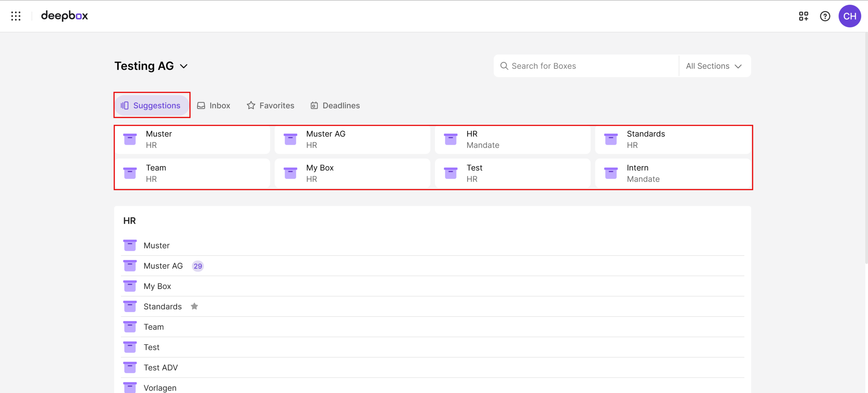
Task: Open the help question mark icon
Action: coord(825,16)
